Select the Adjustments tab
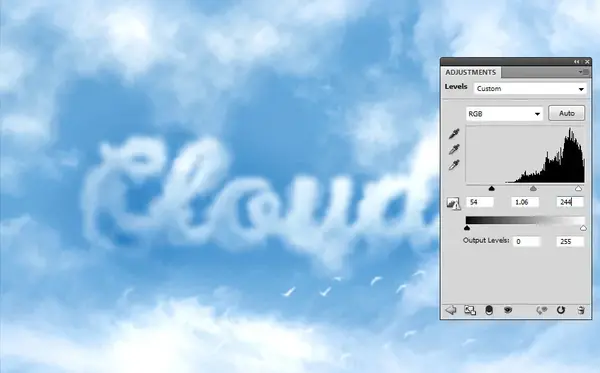This screenshot has height=373, width=600. click(471, 72)
